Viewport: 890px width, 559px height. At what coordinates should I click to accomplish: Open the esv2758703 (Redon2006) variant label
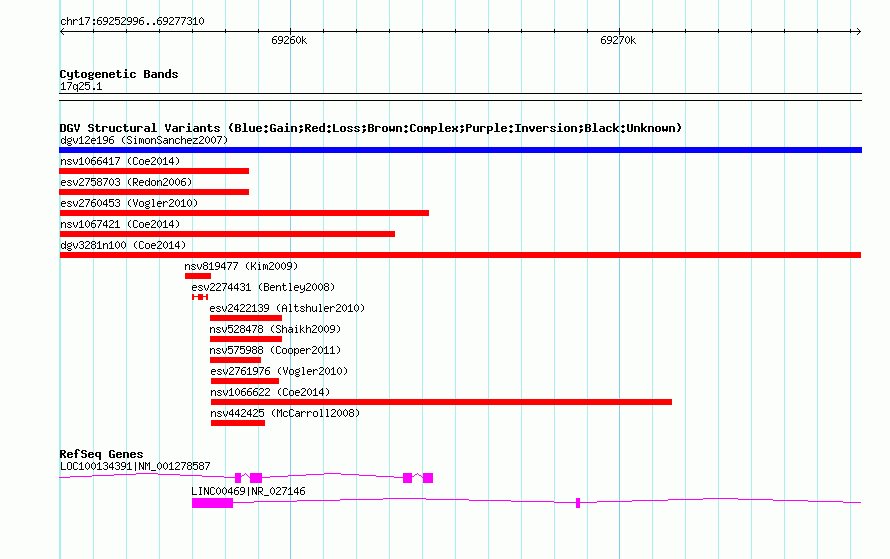126,182
